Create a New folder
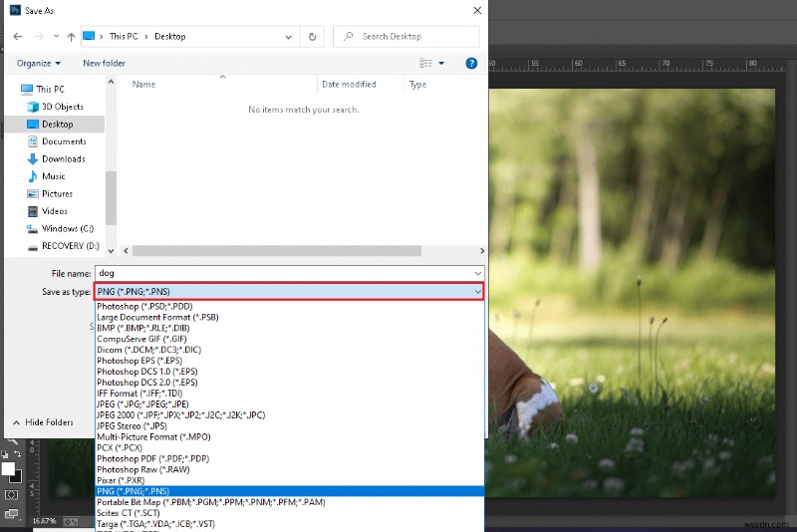Viewport: 797px width, 532px height. click(104, 64)
